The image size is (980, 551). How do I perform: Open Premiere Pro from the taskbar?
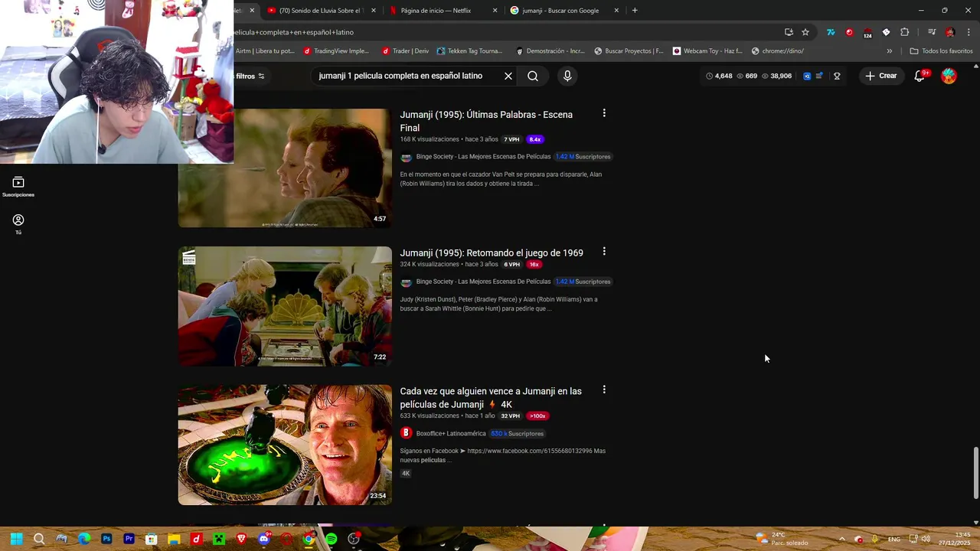129,539
